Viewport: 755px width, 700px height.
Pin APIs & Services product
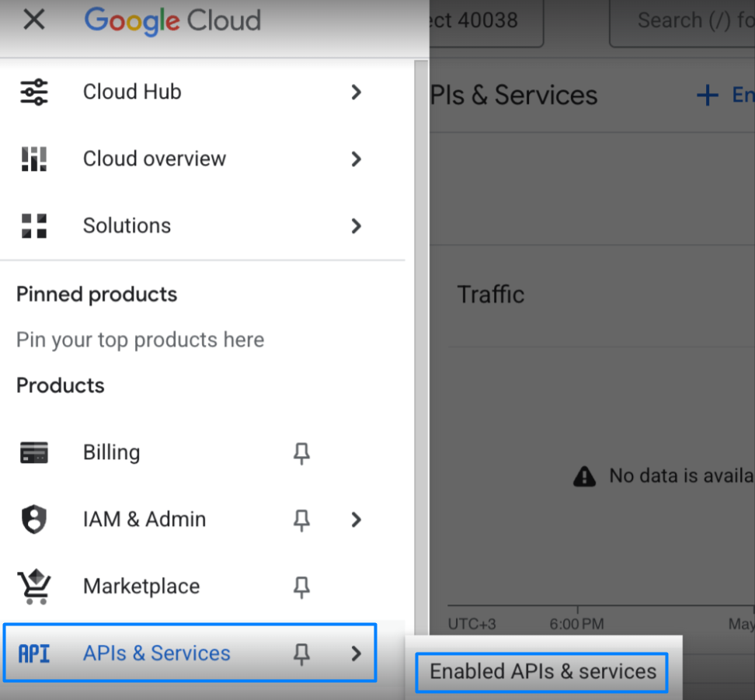pos(301,653)
